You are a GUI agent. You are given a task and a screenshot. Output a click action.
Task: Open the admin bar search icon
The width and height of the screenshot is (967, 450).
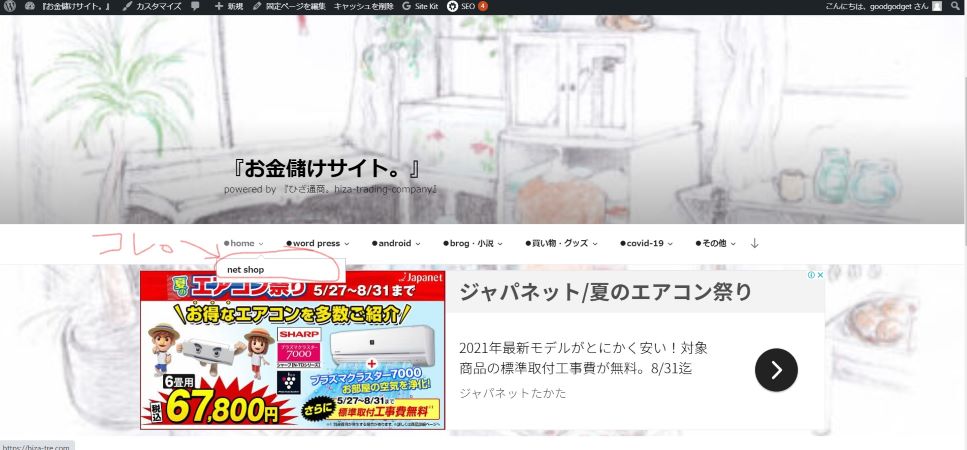tap(955, 6)
